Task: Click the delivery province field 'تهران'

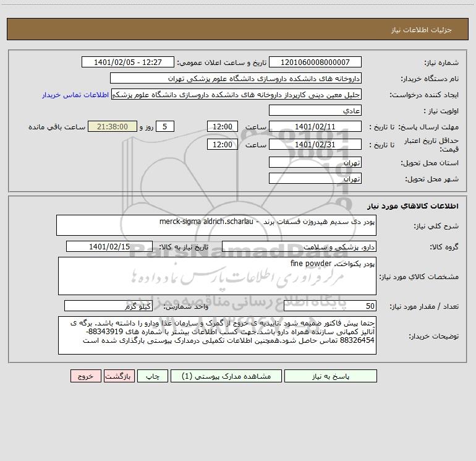Action: point(315,162)
